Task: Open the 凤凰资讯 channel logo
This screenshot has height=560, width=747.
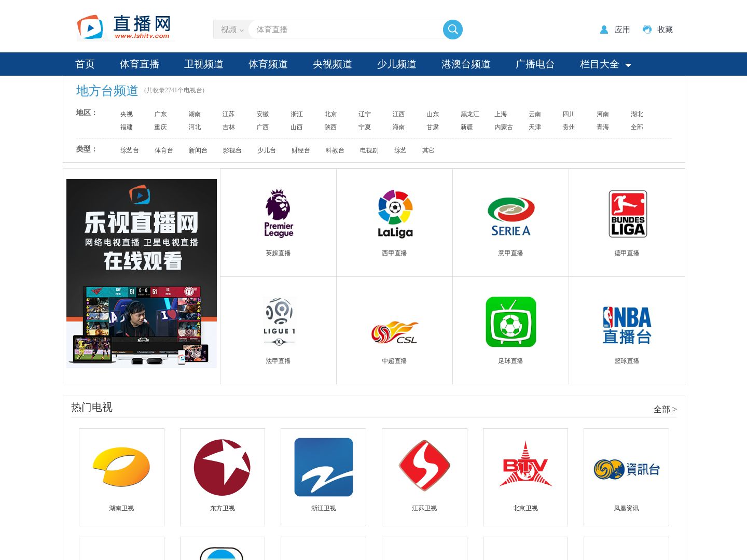Action: pyautogui.click(x=627, y=469)
